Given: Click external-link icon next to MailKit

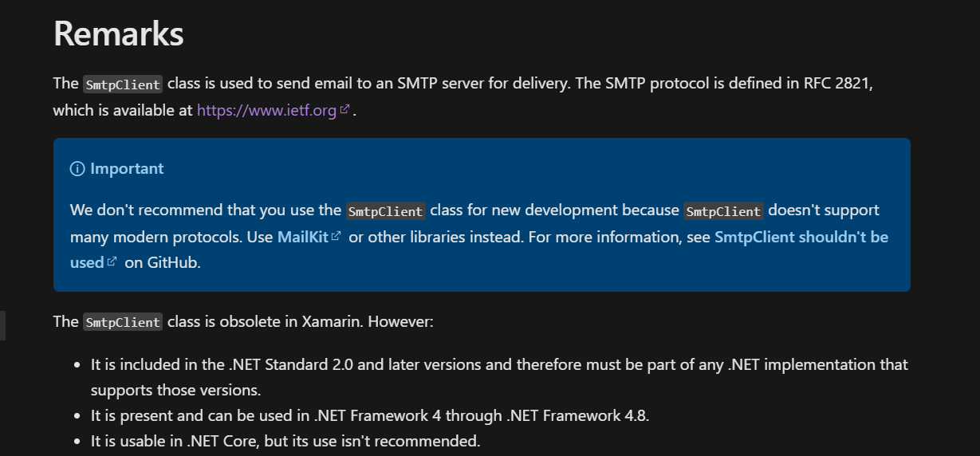Looking at the screenshot, I should point(337,237).
